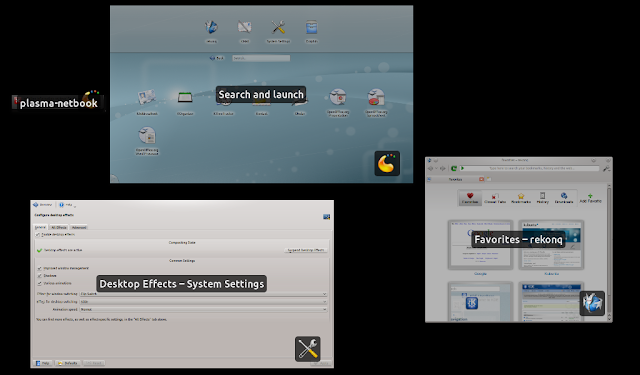Open History section in rekonq
This screenshot has width=640, height=375.
[x=542, y=198]
